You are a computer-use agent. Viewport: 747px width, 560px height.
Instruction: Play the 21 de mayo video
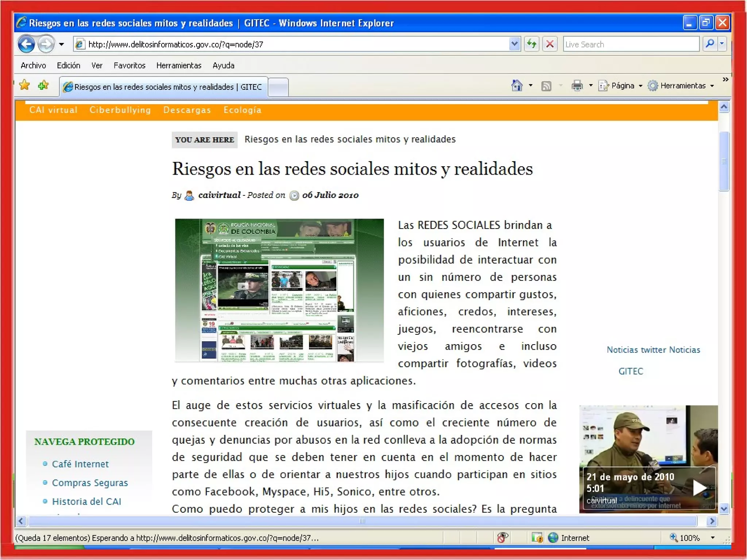click(x=698, y=488)
